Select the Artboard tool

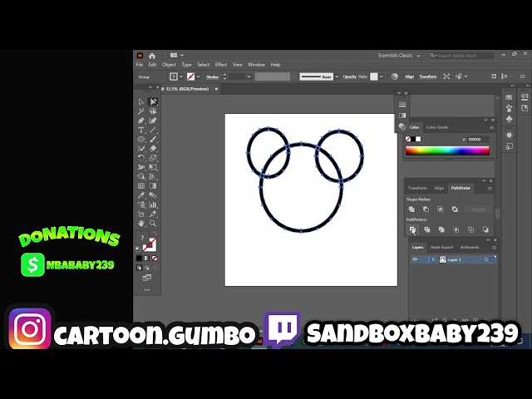pos(141,214)
